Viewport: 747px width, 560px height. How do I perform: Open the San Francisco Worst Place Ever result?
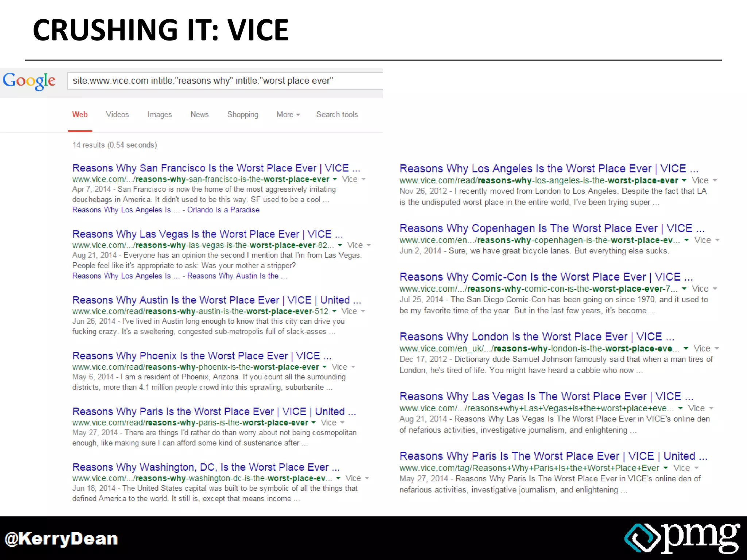tap(216, 168)
